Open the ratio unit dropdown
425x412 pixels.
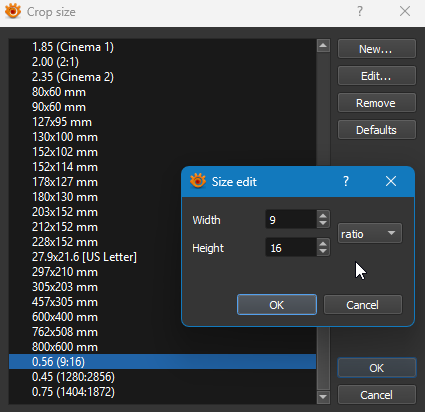coord(370,233)
